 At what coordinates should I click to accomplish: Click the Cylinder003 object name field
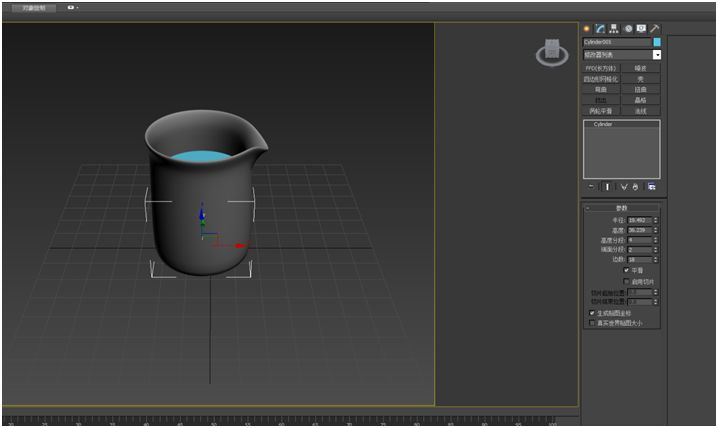(617, 42)
